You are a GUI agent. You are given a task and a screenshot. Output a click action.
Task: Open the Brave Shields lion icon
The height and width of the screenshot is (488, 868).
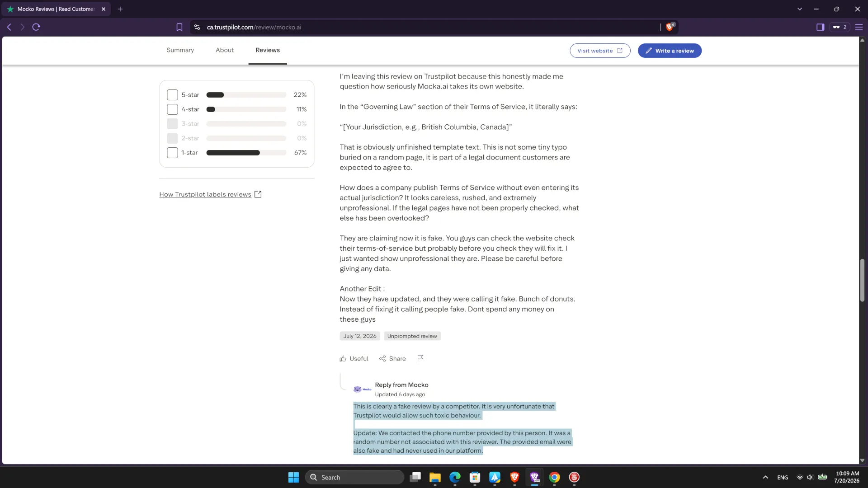(x=670, y=27)
